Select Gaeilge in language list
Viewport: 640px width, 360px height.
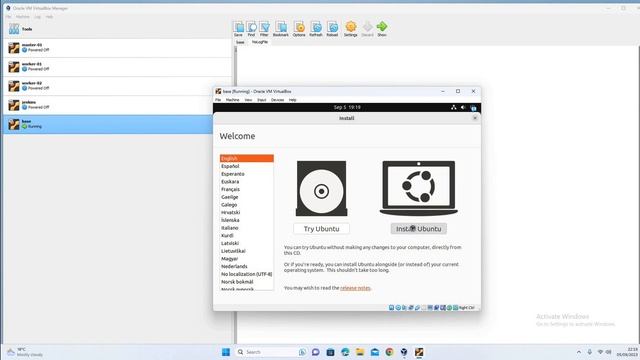coord(247,197)
